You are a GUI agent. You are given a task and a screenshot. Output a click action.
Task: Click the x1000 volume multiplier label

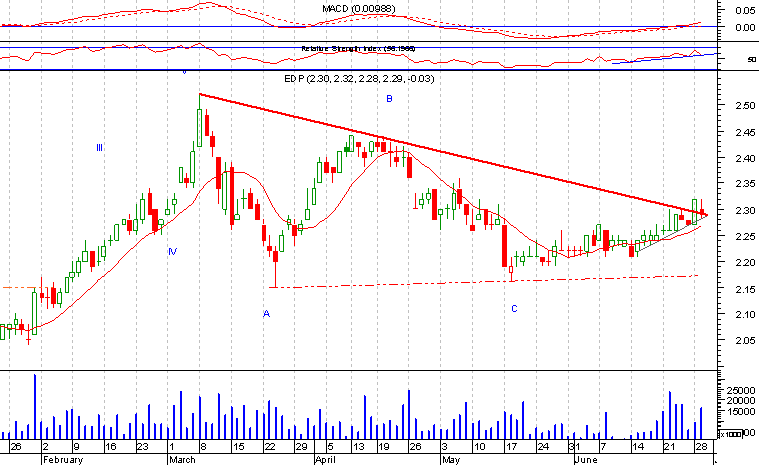click(x=731, y=435)
